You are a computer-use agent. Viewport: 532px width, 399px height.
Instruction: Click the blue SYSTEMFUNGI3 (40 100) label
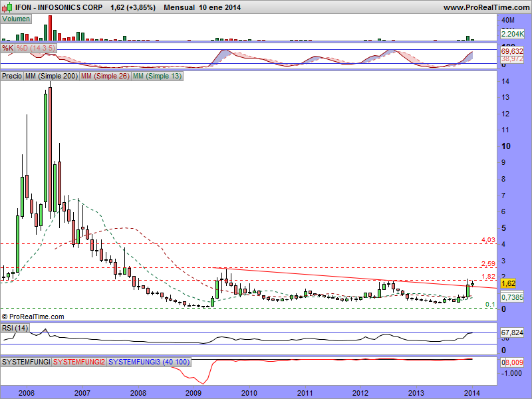pos(149,362)
